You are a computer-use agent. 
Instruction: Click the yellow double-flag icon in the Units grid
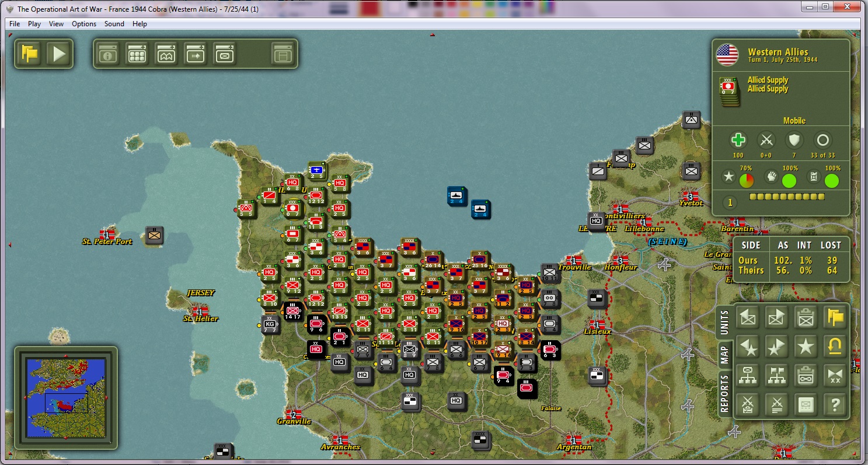coord(835,317)
